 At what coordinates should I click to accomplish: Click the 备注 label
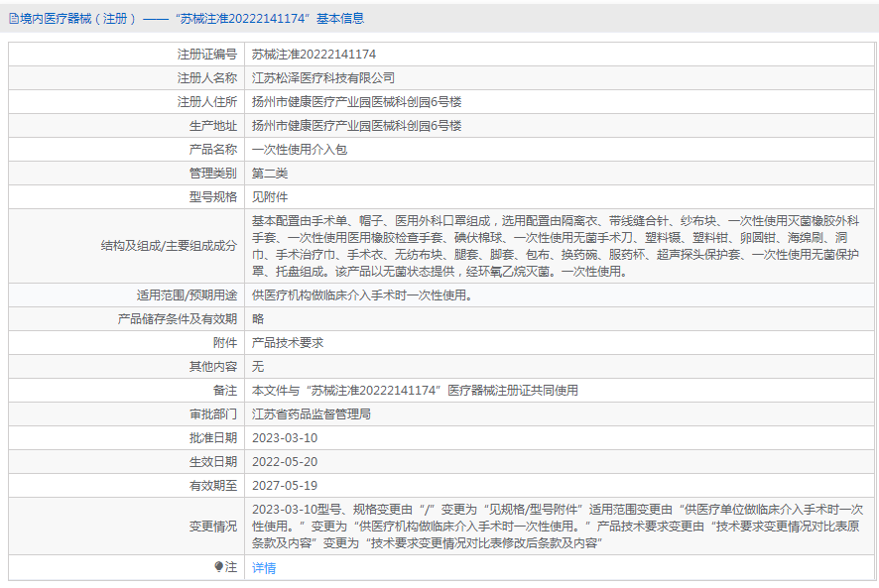[x=225, y=391]
